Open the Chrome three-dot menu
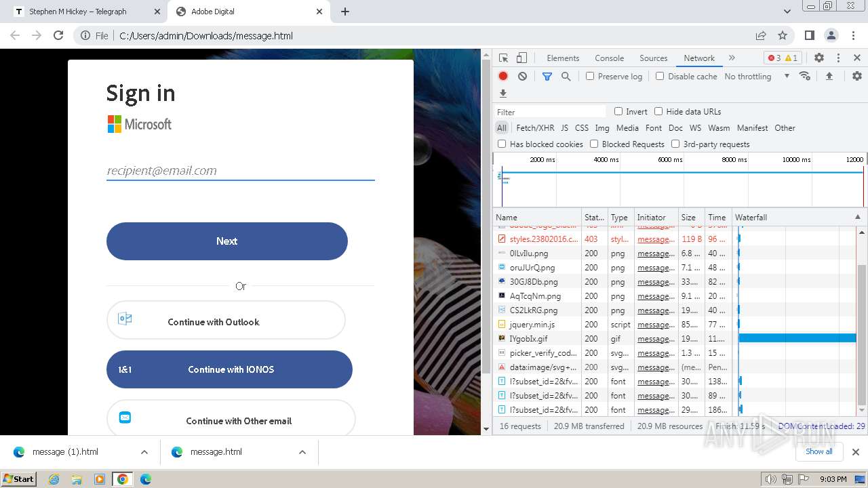Screen dimensions: 868x488 pos(854,35)
